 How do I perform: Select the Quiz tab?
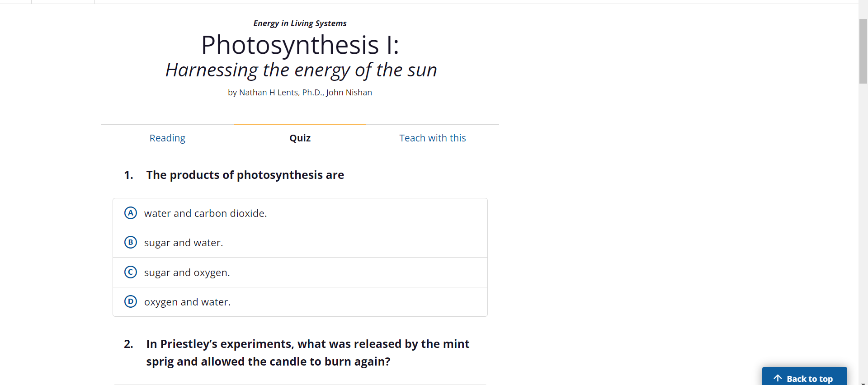300,138
